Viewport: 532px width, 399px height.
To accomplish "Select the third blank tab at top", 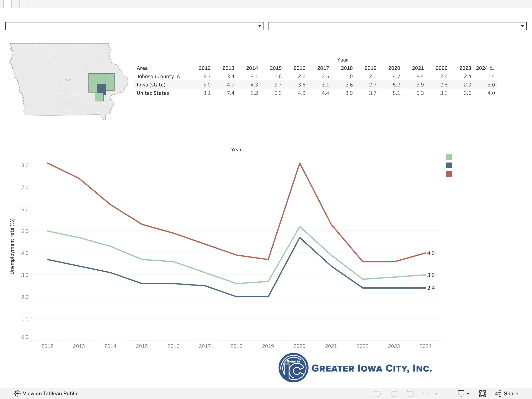I will [x=31, y=4].
